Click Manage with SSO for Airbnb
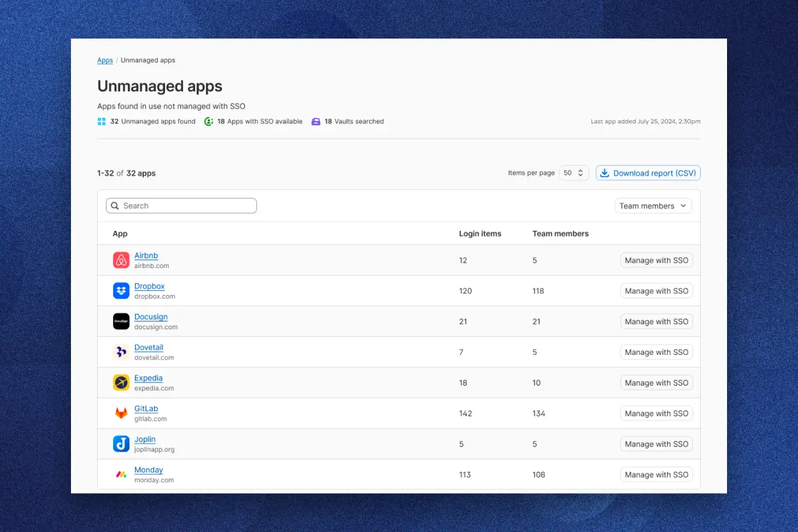Screen dimensions: 798x532 click(x=656, y=260)
